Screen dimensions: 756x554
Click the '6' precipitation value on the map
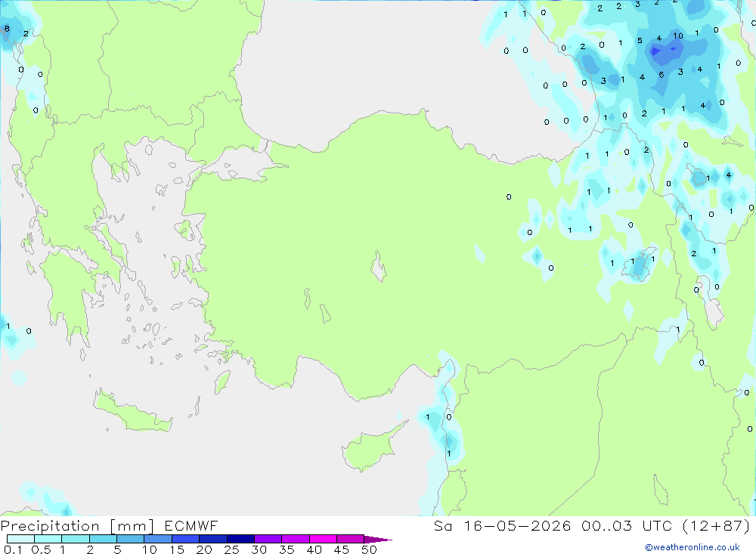(x=661, y=75)
